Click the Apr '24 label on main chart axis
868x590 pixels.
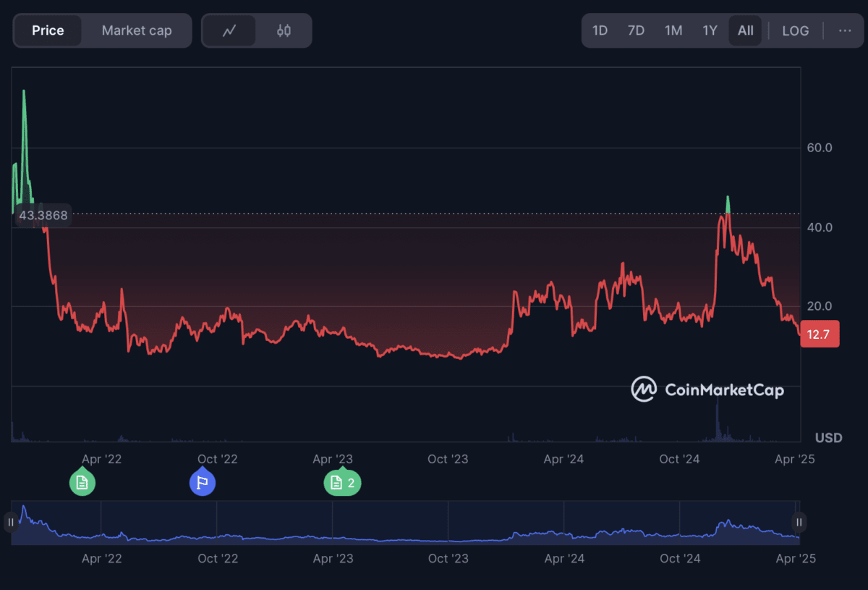tap(563, 459)
